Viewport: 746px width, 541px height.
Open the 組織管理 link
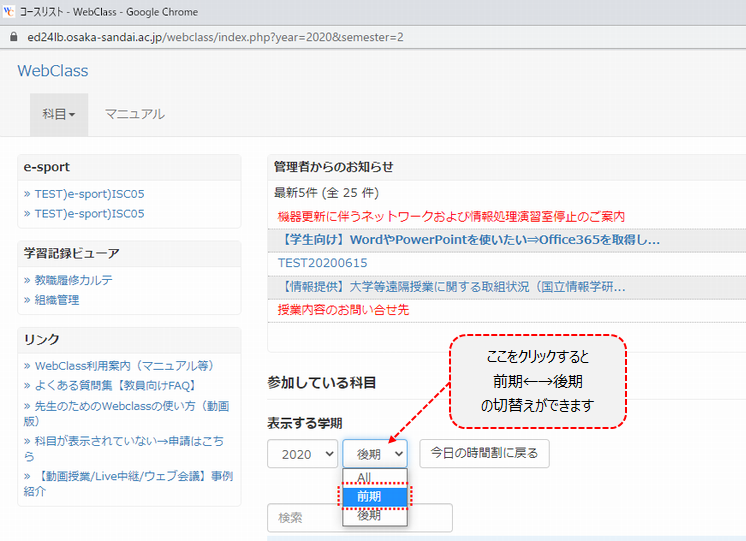tap(57, 300)
